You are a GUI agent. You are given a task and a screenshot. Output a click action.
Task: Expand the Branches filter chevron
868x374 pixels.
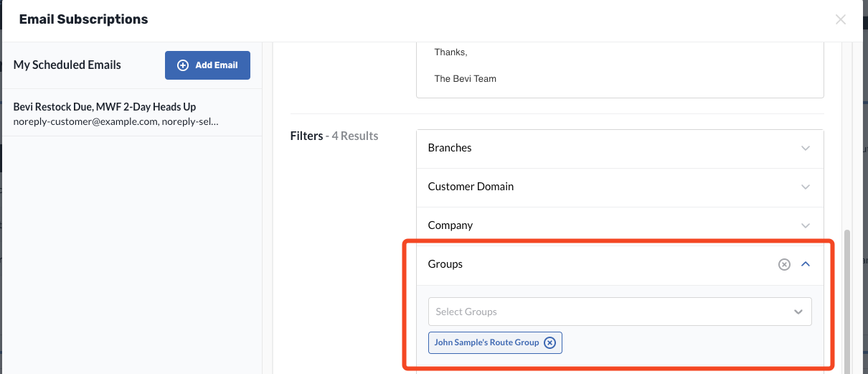pos(805,148)
